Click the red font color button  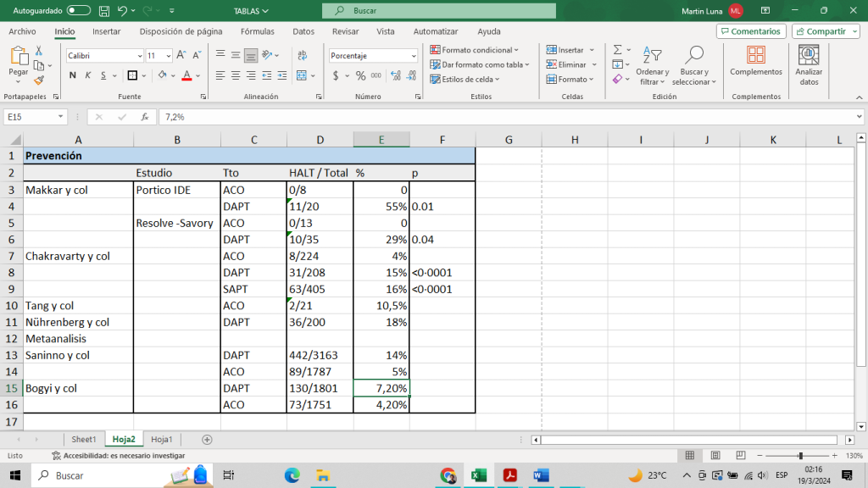tap(186, 75)
